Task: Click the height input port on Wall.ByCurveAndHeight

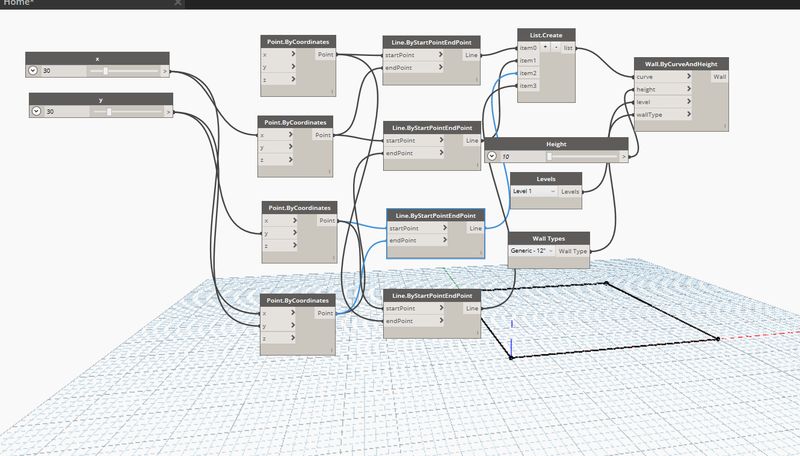Action: point(663,89)
